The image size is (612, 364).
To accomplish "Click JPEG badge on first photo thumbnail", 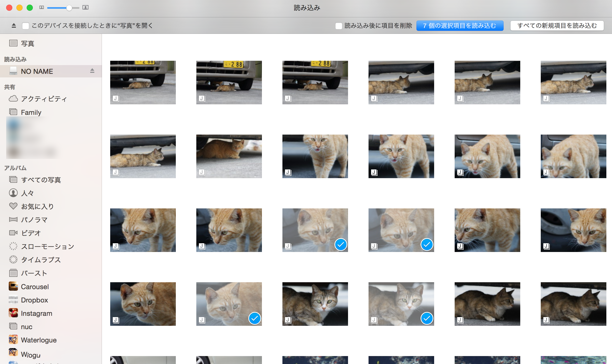I will click(x=116, y=98).
